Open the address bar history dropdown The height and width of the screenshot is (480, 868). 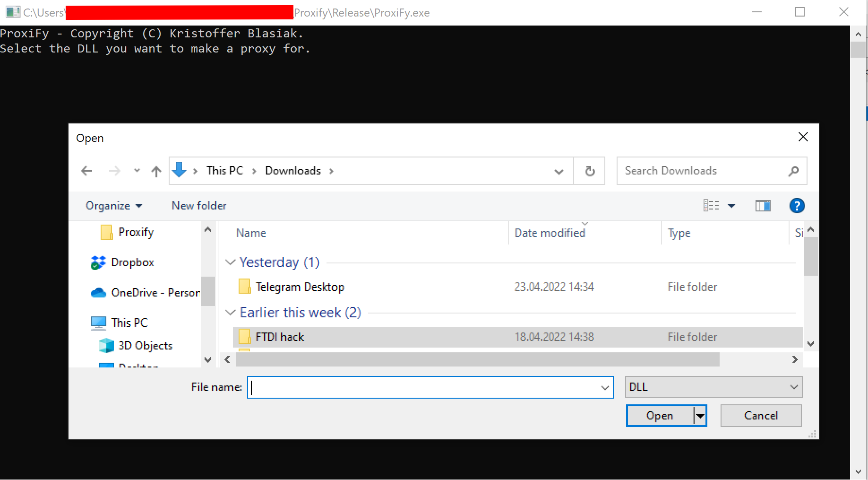559,171
